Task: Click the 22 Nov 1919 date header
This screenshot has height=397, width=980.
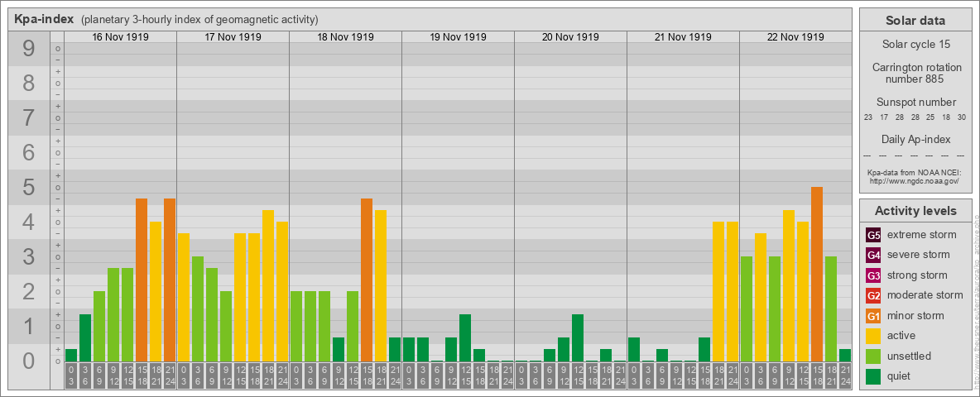Action: click(x=795, y=37)
